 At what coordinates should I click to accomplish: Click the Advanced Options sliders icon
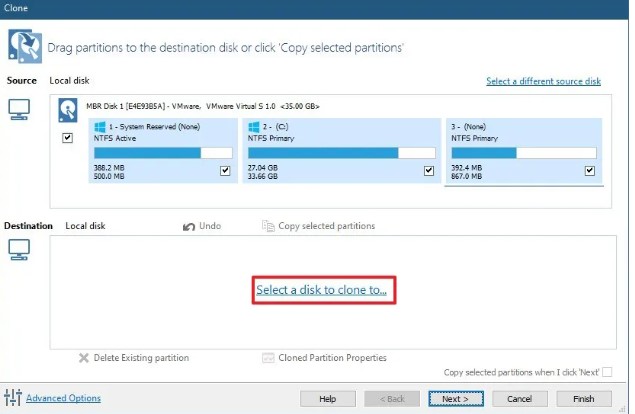click(x=13, y=397)
